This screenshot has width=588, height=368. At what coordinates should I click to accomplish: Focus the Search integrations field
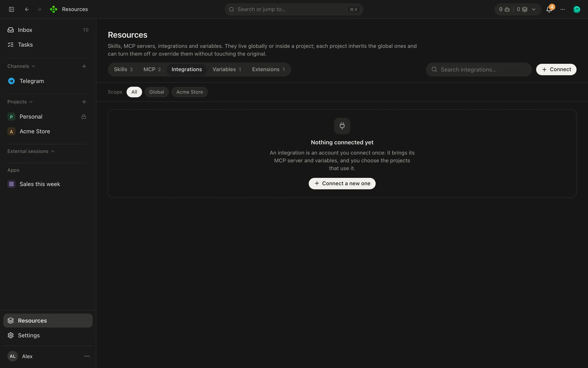tap(479, 70)
